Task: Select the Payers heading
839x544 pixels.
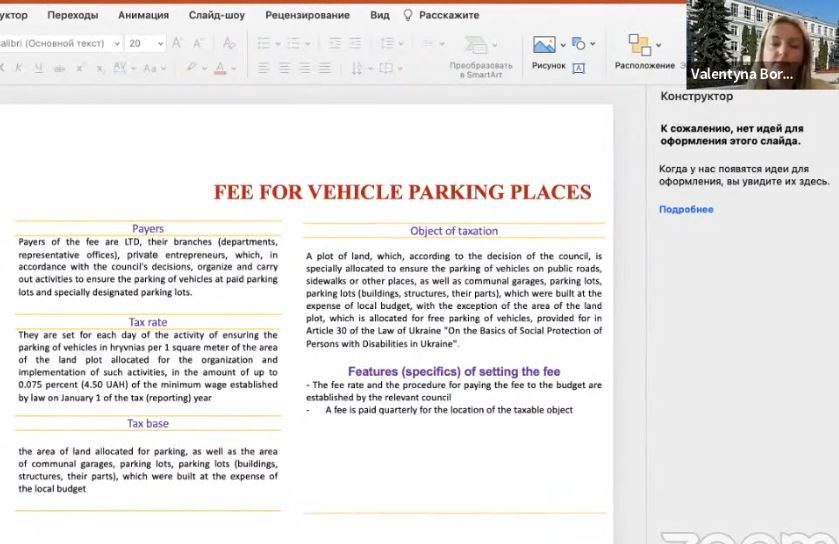Action: [148, 228]
